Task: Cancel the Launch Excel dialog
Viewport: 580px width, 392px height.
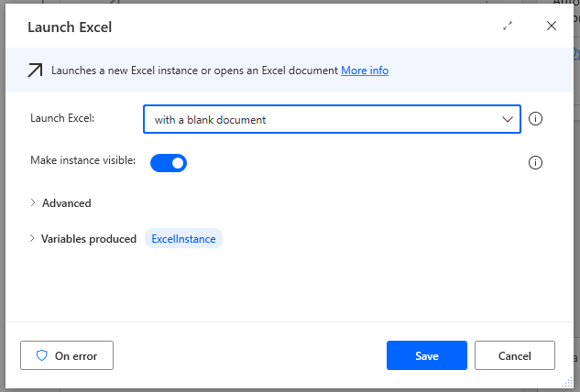Action: (515, 355)
